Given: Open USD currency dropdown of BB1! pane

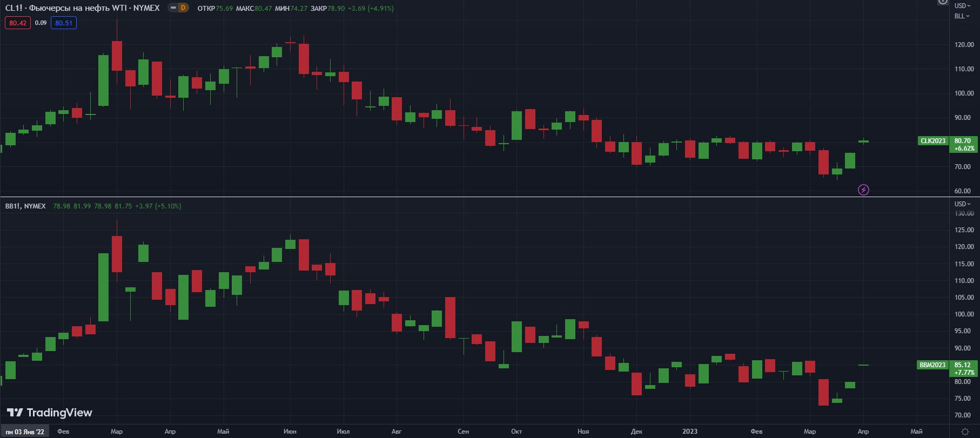Looking at the screenshot, I should tap(962, 204).
